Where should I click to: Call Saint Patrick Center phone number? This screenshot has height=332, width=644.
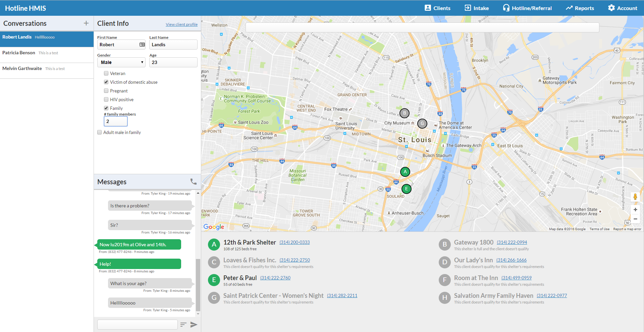(x=342, y=295)
